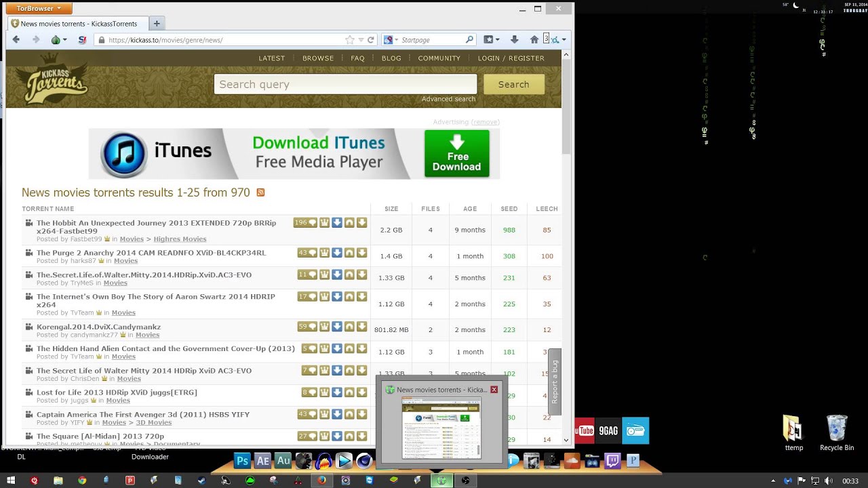The width and height of the screenshot is (868, 488).
Task: Click the browser Back arrow button
Action: 16,40
